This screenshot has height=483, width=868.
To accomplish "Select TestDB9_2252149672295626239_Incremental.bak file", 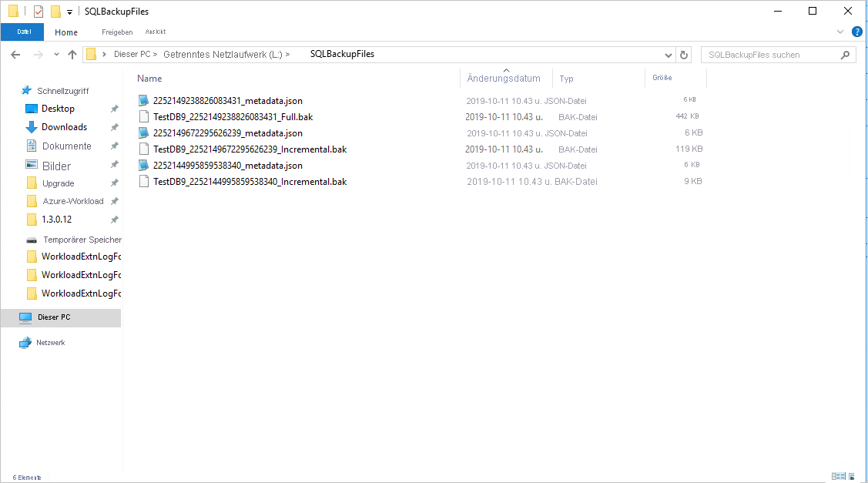I will tap(250, 149).
